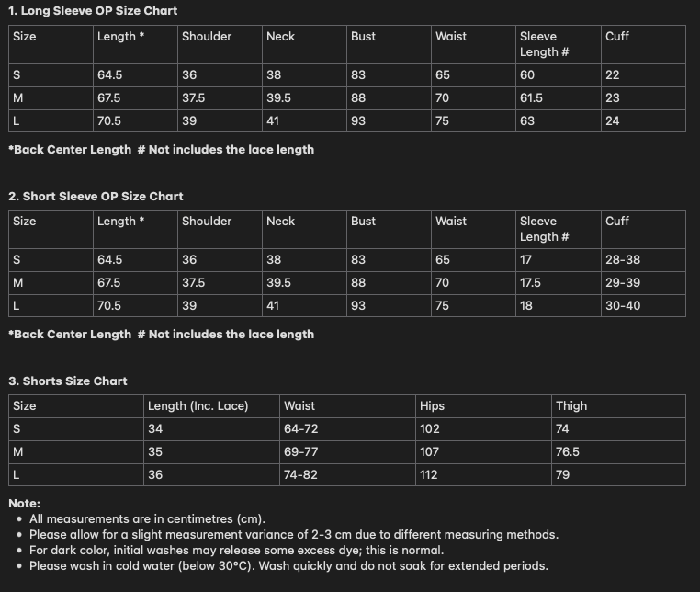
Task: Click cuff range 30-40 in Short Sleeve chart
Action: click(x=623, y=305)
